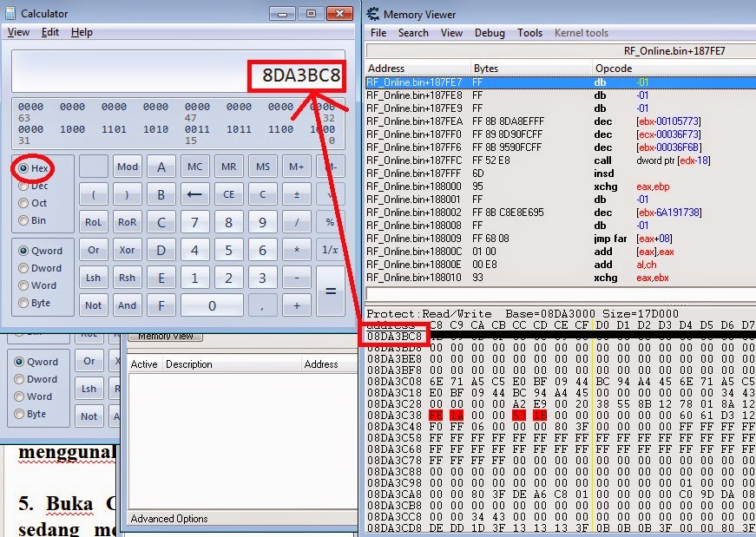Click hex dump row address 08DA3C38
The height and width of the screenshot is (537, 756).
click(394, 416)
